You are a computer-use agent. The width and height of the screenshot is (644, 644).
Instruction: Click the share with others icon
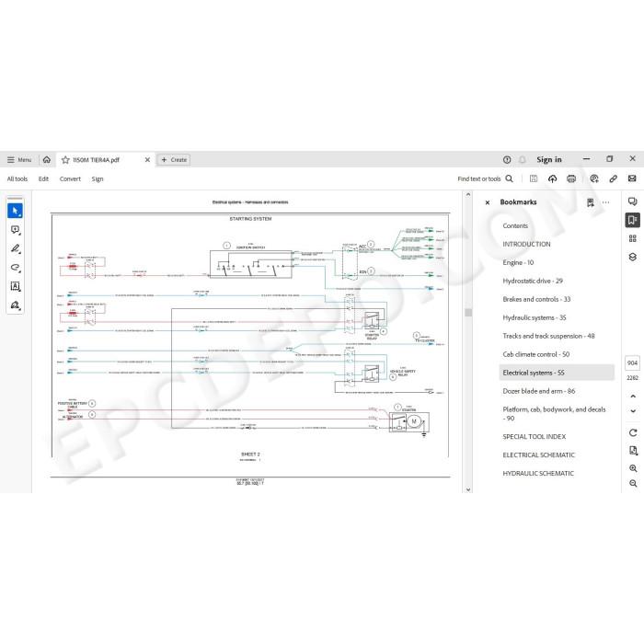594,178
